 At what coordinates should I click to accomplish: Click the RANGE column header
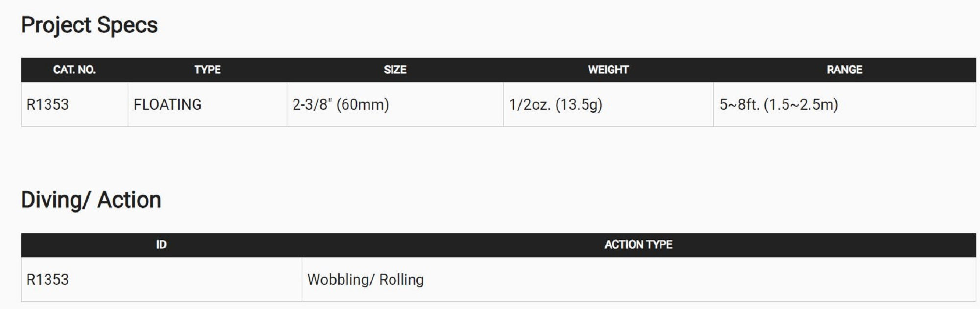pyautogui.click(x=844, y=70)
